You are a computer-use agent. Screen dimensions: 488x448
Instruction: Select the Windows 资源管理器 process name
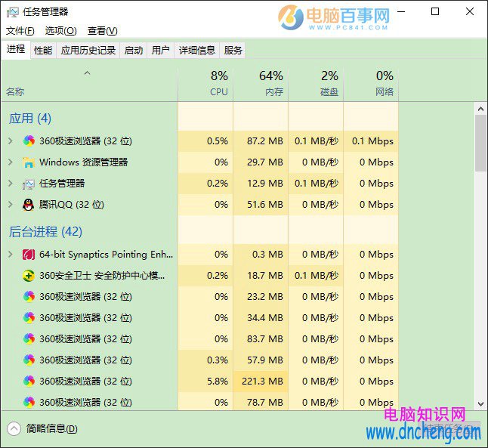coord(83,162)
